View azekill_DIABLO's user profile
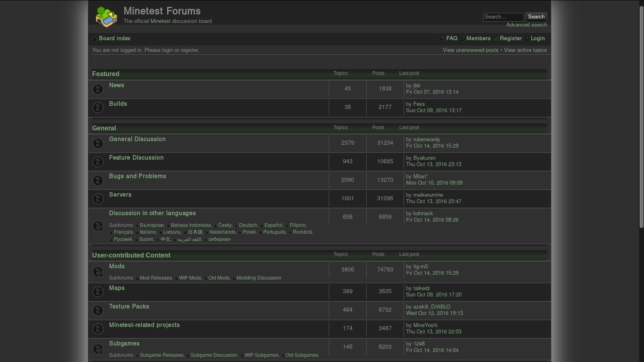644x362 pixels. [x=432, y=307]
